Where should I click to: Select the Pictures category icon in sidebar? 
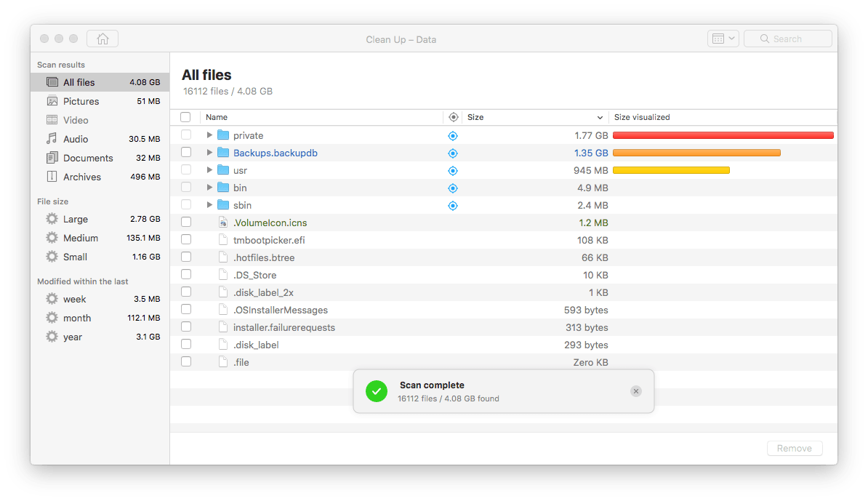(x=52, y=101)
